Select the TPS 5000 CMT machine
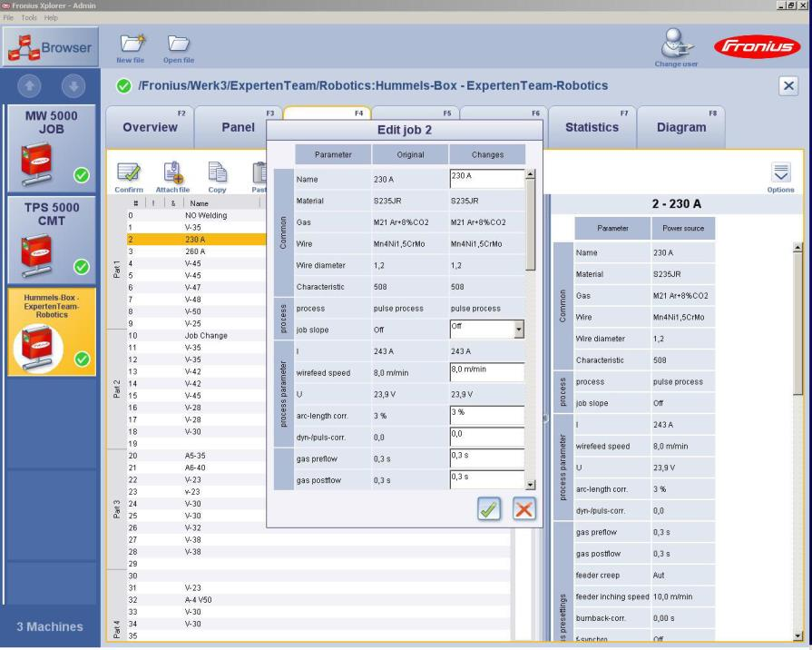812x650 pixels. [52, 240]
